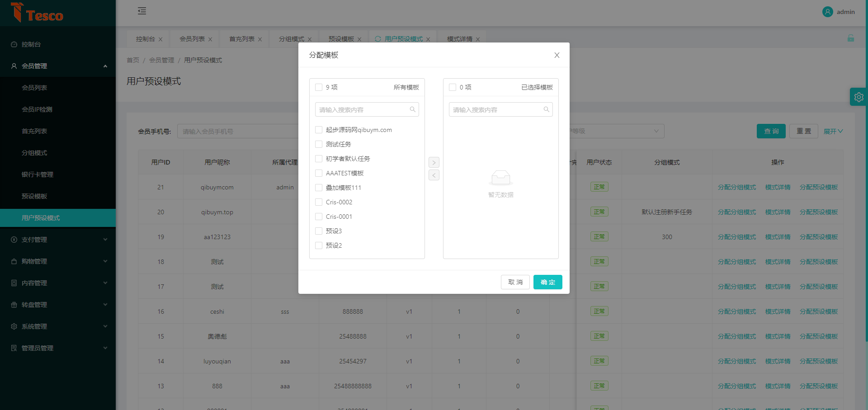Click the Tesco logo
The height and width of the screenshot is (410, 868).
pyautogui.click(x=37, y=13)
